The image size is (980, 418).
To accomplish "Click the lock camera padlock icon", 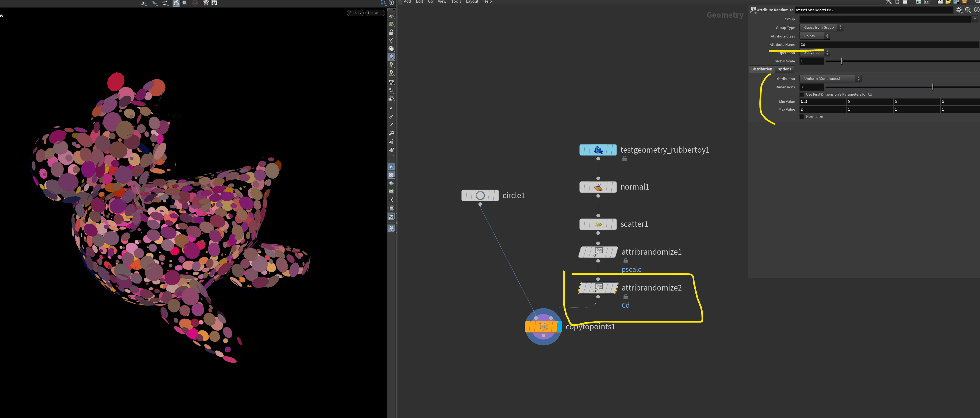I will click(x=391, y=32).
